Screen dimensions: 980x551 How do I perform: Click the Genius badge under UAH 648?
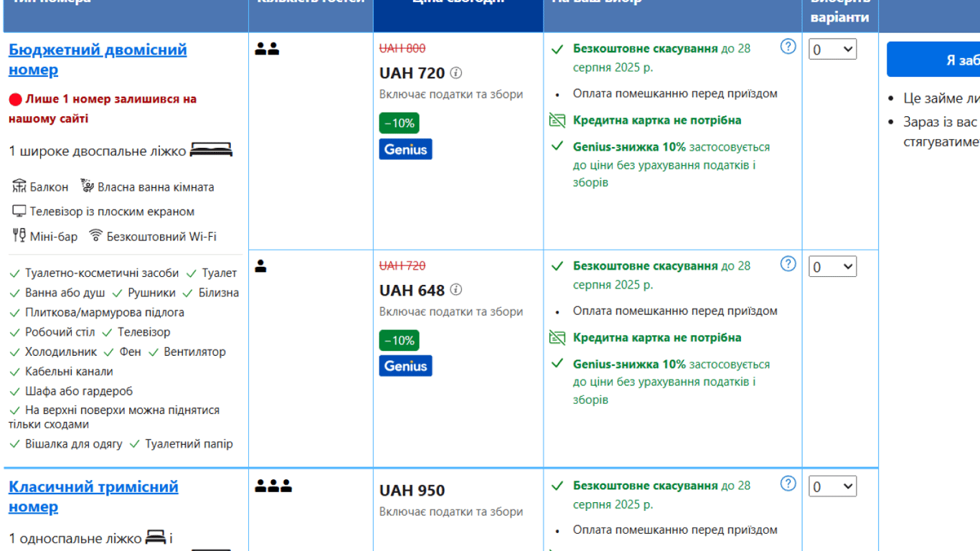point(405,366)
